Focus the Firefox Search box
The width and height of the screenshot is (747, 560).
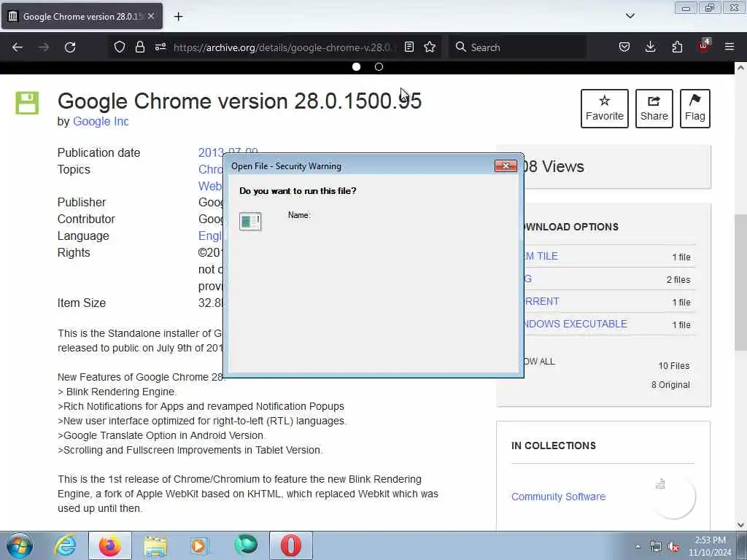coord(518,47)
